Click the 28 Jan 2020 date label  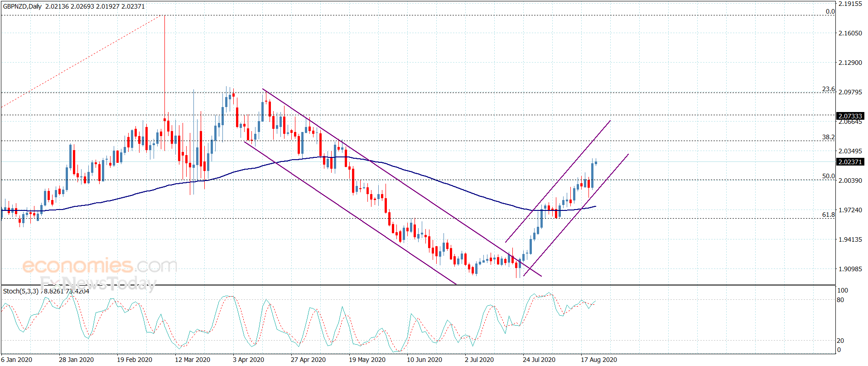[76, 360]
